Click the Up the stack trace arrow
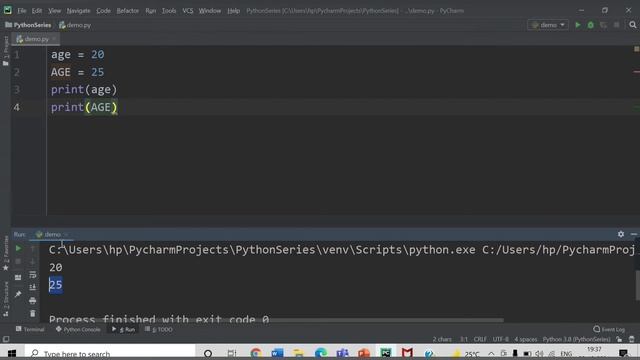 point(33,248)
